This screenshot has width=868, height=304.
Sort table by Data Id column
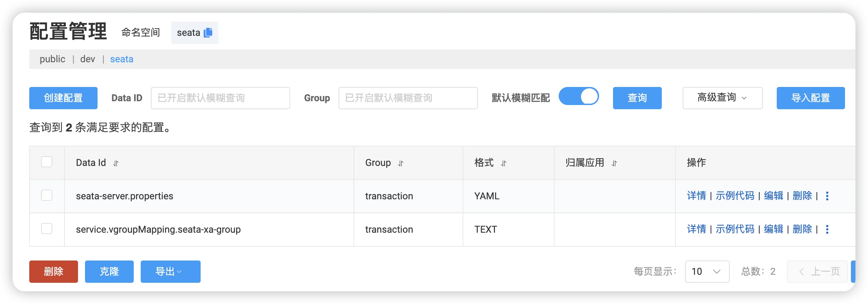pyautogui.click(x=116, y=163)
